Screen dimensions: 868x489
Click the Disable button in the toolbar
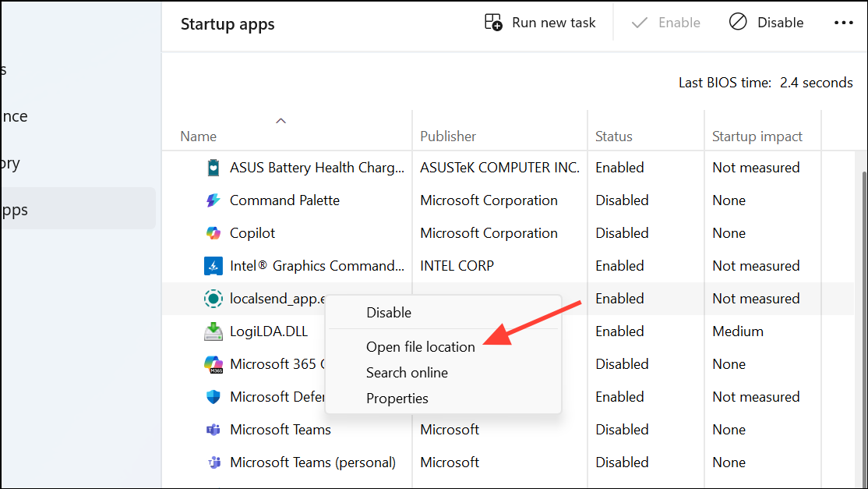[766, 22]
